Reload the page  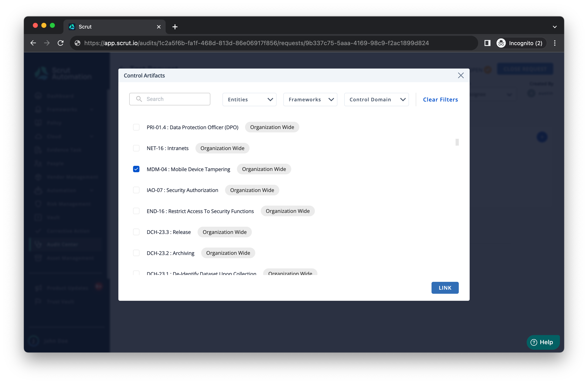(x=60, y=43)
